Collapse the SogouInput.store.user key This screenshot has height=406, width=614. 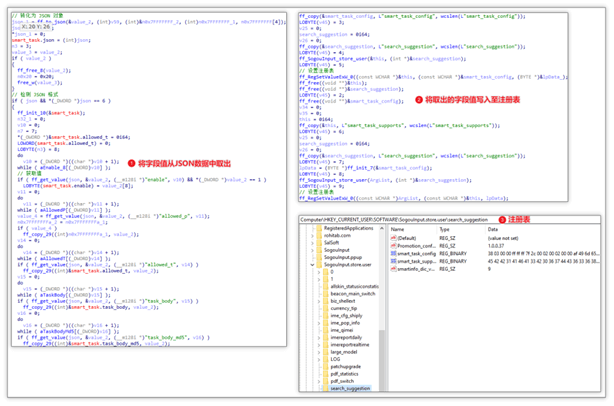312,265
